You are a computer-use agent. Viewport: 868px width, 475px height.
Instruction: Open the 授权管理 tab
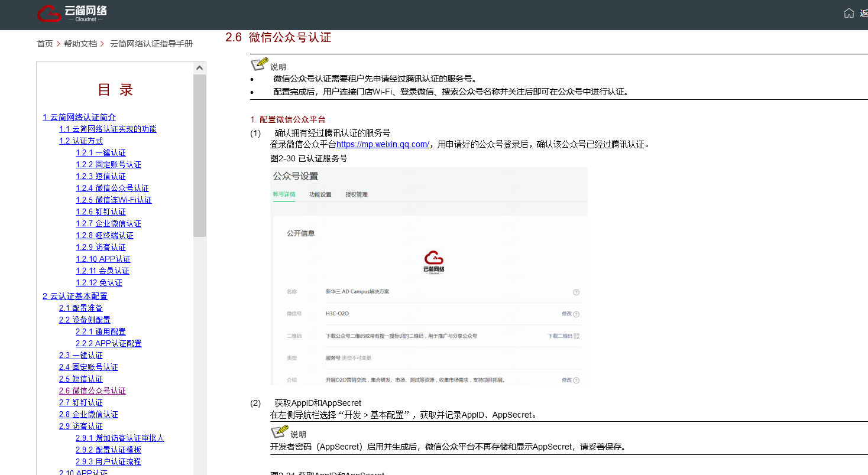[x=357, y=194]
